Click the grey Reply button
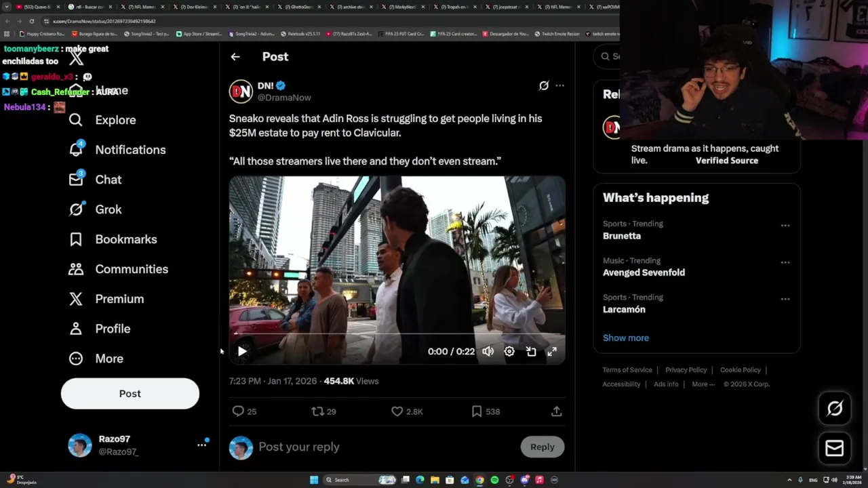This screenshot has width=868, height=488. [542, 447]
